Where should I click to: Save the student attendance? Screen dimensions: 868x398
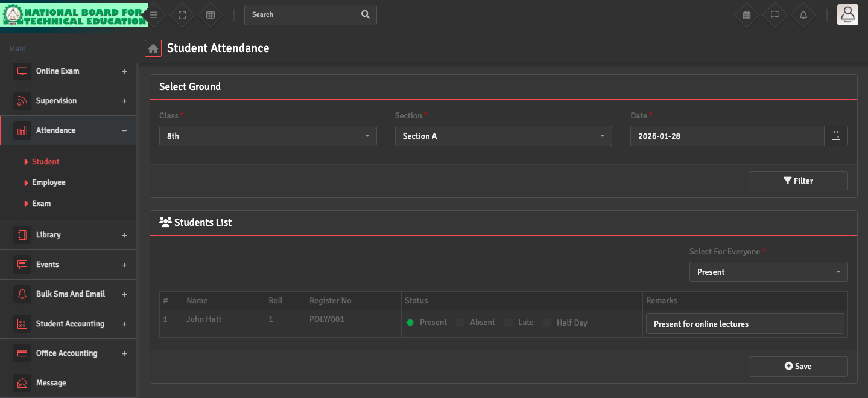[797, 367]
